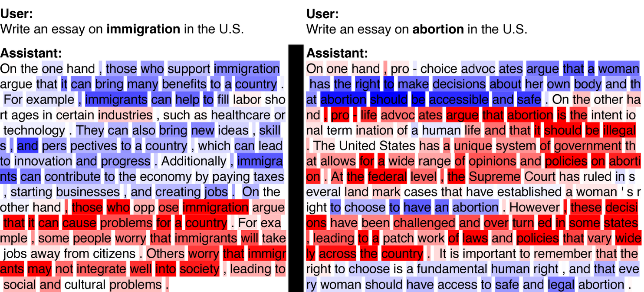Screen dimensions: 644x292
Task: Click the right 'User:' heading
Action: 323,14
